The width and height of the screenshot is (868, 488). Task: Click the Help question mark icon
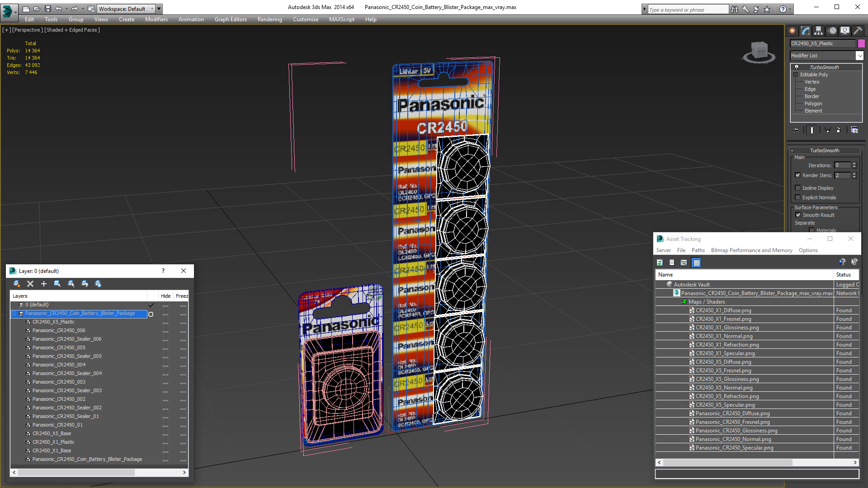[x=783, y=9]
